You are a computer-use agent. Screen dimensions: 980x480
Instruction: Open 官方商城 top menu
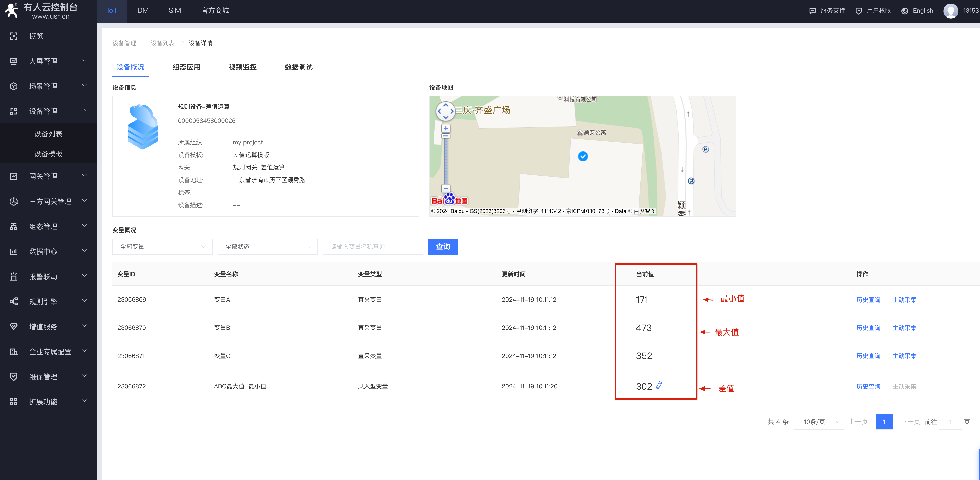click(215, 11)
